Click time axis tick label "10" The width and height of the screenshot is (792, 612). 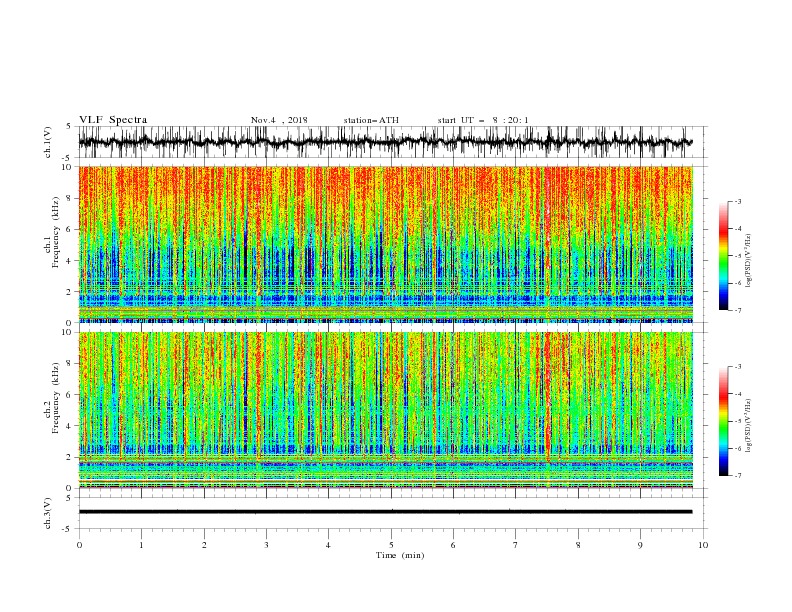tap(703, 545)
